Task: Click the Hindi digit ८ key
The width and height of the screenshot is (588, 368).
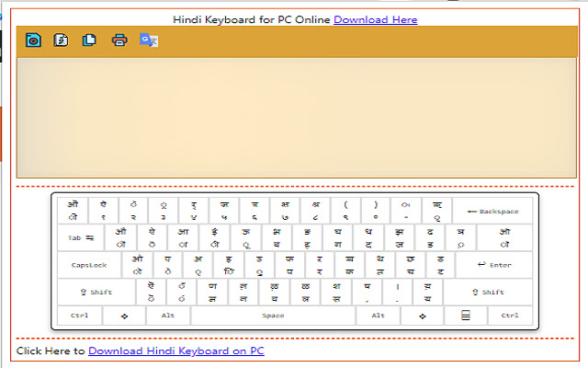Action: tap(315, 211)
